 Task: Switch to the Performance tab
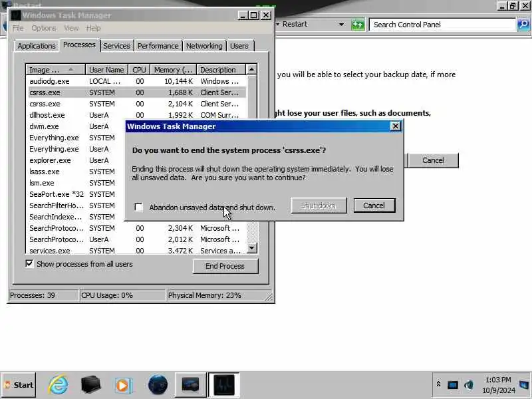coord(158,46)
